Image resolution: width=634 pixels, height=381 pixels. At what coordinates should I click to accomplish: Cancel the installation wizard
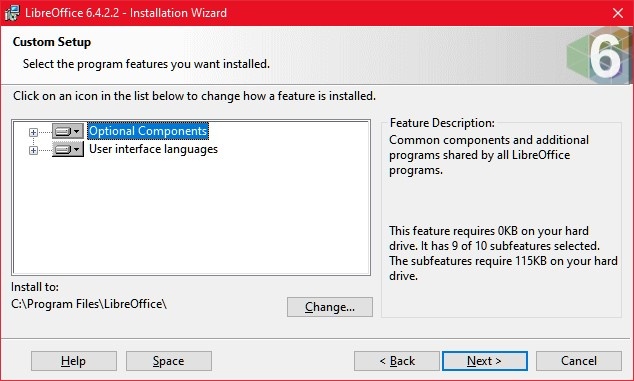tap(579, 361)
